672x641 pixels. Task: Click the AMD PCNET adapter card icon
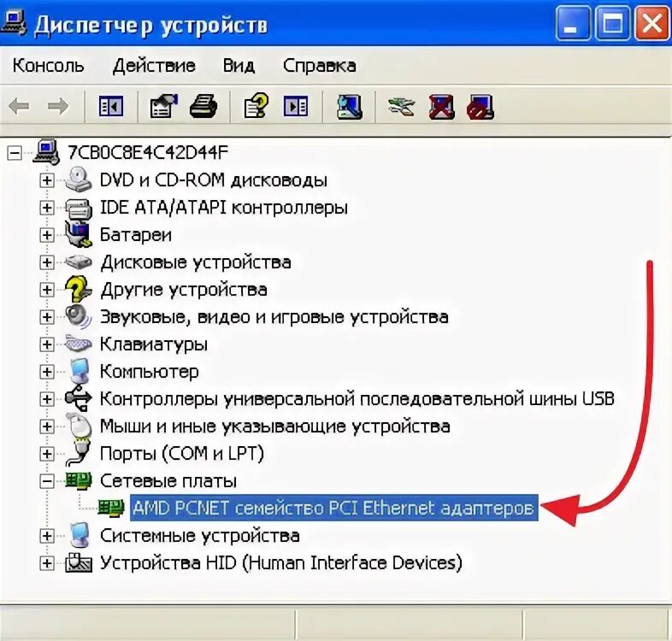point(111,508)
